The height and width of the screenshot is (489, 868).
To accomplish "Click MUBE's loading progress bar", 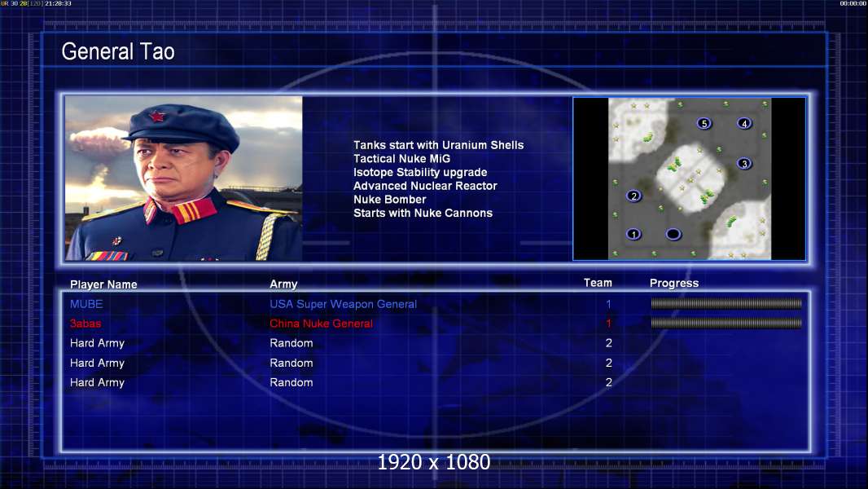I will pyautogui.click(x=726, y=304).
